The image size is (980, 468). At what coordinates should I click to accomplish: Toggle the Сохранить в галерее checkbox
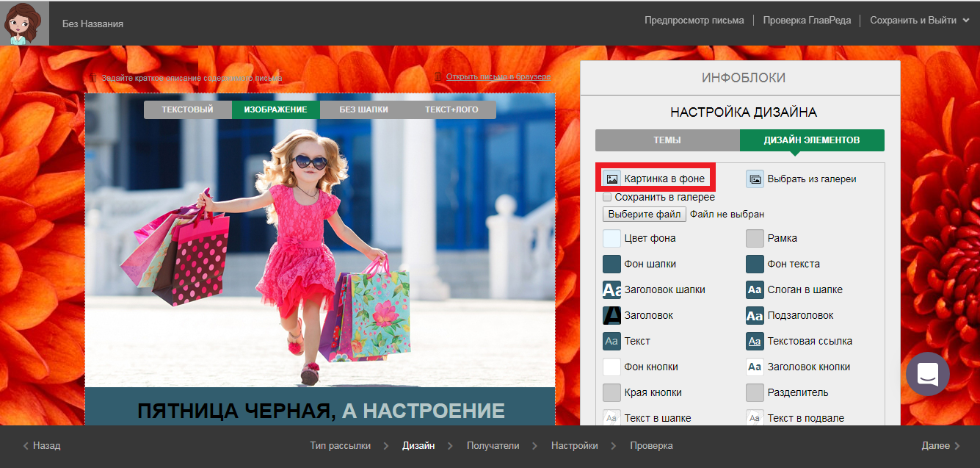(607, 197)
